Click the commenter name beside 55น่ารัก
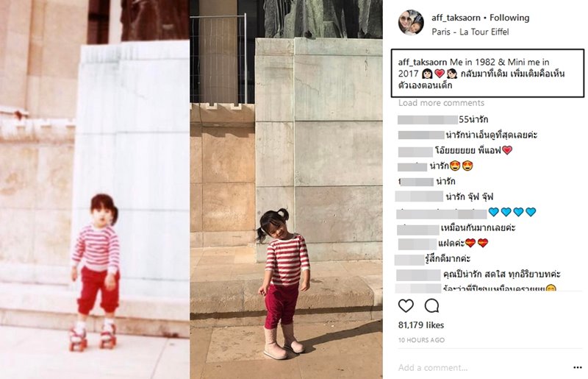The height and width of the screenshot is (379, 588). pos(428,120)
